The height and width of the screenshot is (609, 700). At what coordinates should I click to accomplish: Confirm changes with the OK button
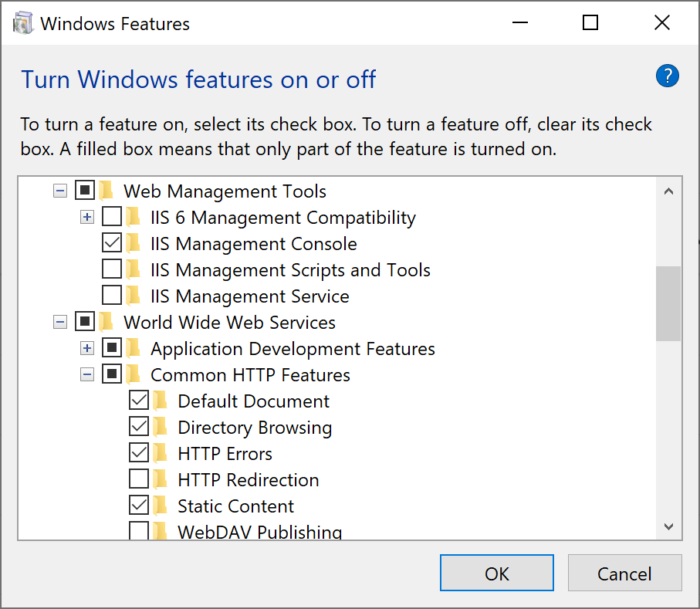[497, 573]
